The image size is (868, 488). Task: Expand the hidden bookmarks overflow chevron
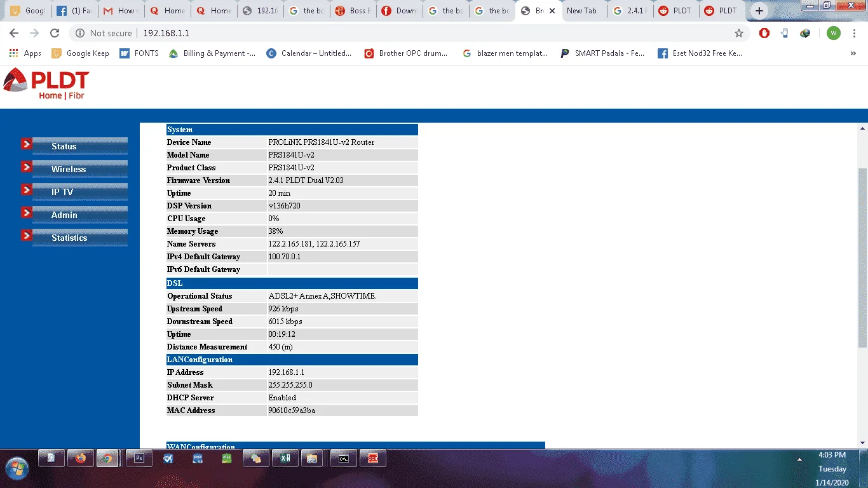pos(853,53)
